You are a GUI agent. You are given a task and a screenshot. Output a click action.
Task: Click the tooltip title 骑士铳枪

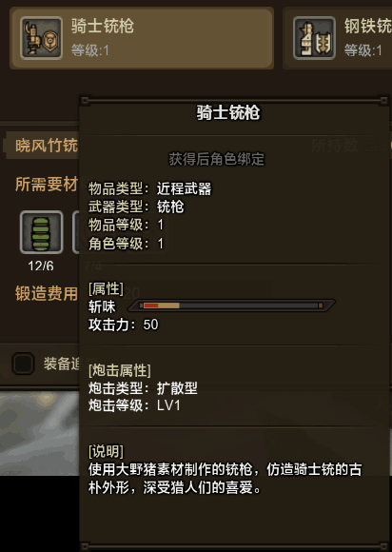[x=228, y=112]
